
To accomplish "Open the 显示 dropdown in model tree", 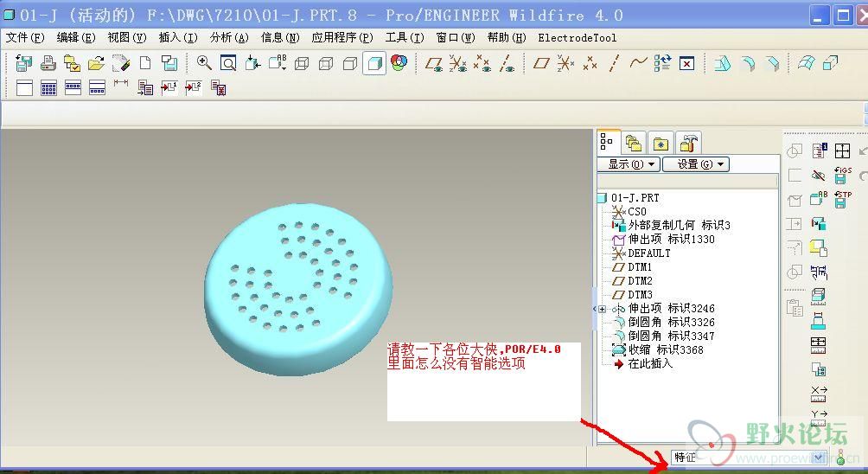I will click(629, 163).
